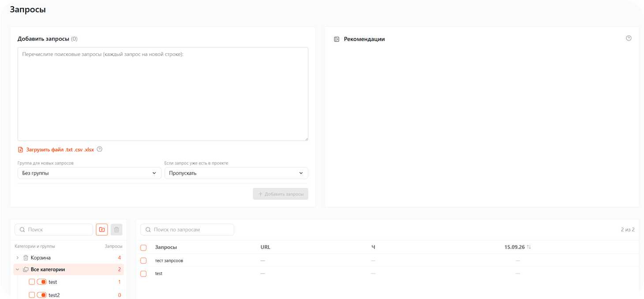
Task: Click the Рекомендации panel icon
Action: [x=337, y=39]
